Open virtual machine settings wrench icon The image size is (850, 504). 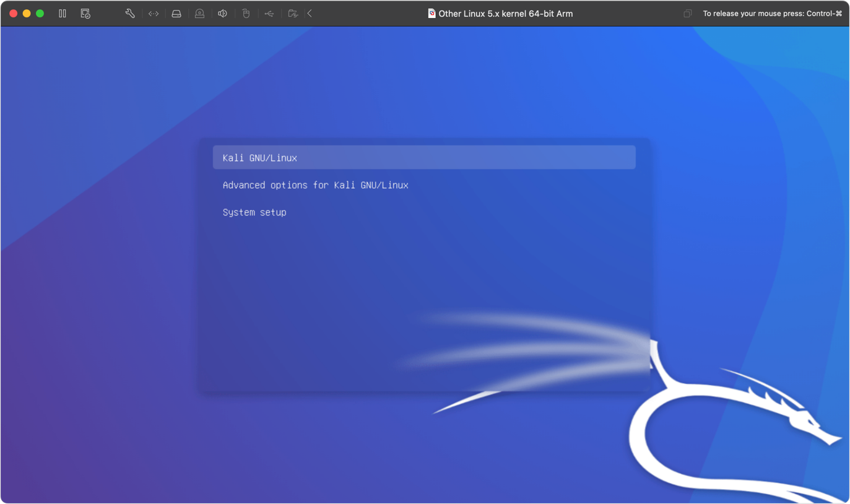point(130,13)
